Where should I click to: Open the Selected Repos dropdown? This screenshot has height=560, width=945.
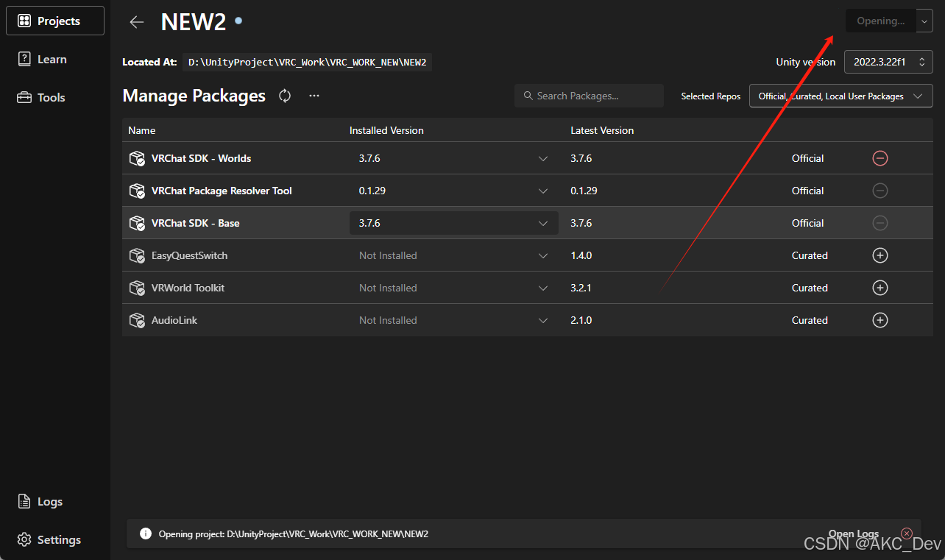click(x=840, y=96)
